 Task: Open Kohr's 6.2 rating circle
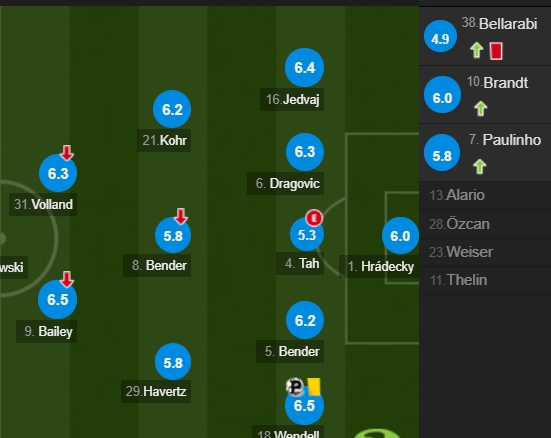click(172, 109)
